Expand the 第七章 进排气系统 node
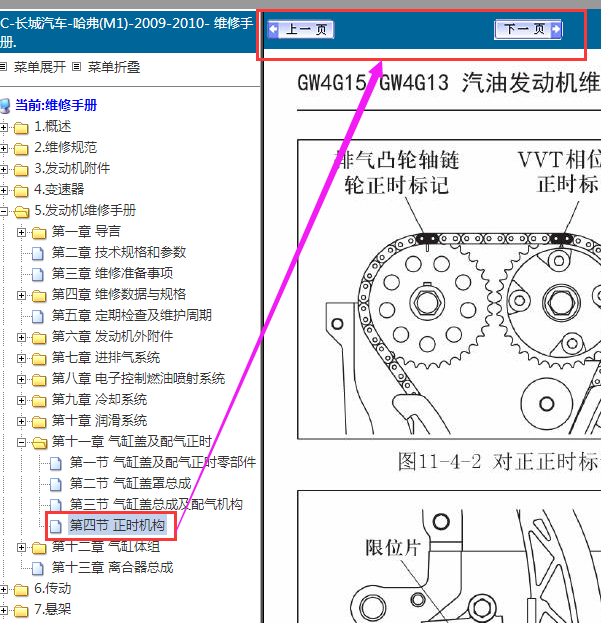The height and width of the screenshot is (623, 601). [21, 359]
